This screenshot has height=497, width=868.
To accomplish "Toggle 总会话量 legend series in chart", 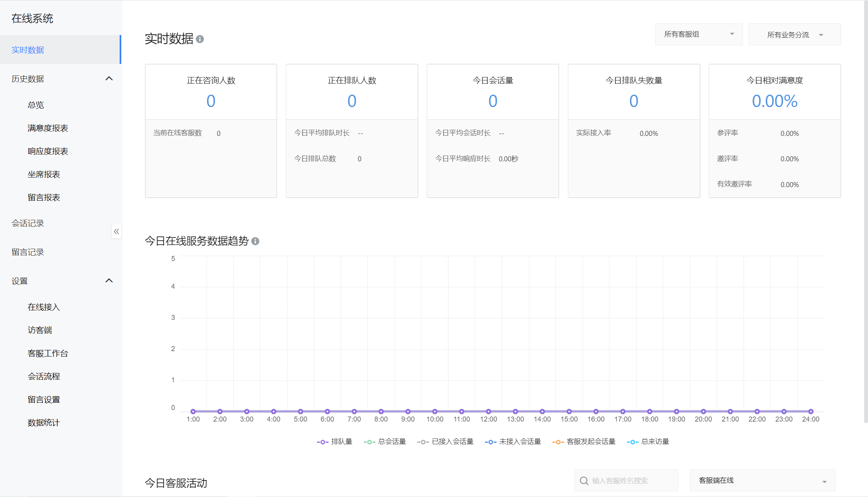I will pos(385,442).
